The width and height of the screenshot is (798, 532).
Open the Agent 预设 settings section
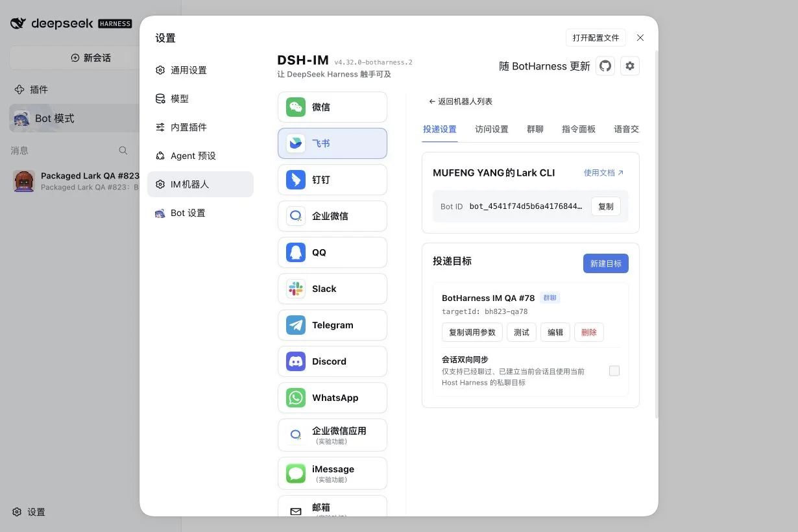(x=200, y=156)
